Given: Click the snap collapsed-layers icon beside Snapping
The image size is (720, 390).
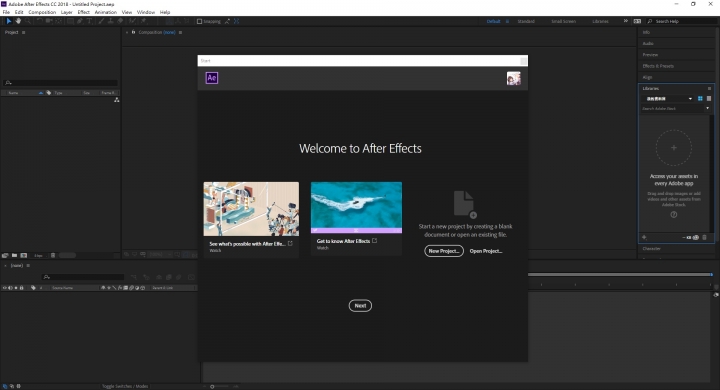Looking at the screenshot, I should click(227, 21).
